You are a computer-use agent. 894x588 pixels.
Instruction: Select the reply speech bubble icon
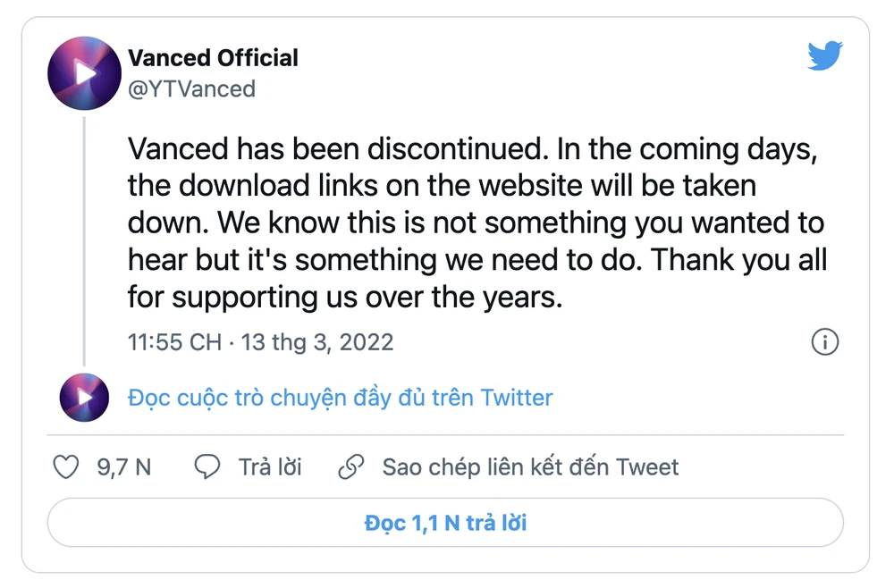pos(207,466)
